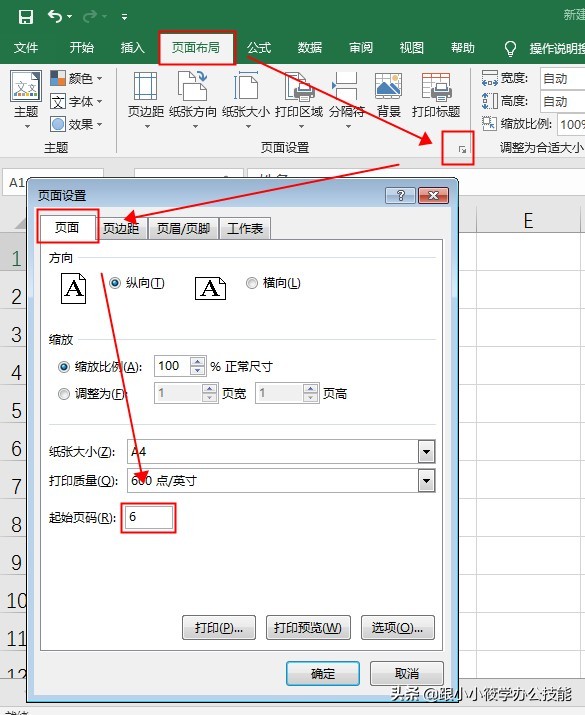The image size is (585, 715).
Task: Click the 打印(P)... button
Action: 219,627
